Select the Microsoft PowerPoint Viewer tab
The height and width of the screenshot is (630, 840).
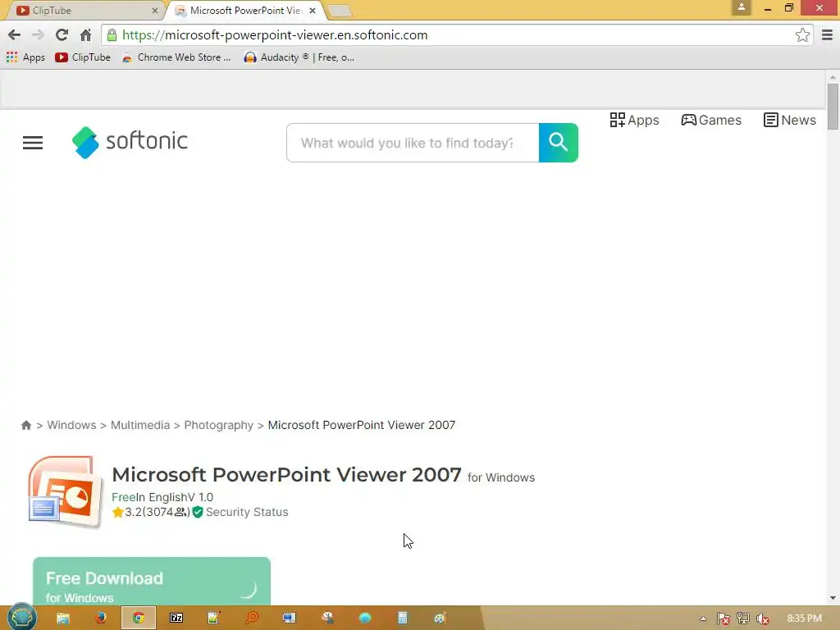tap(245, 10)
